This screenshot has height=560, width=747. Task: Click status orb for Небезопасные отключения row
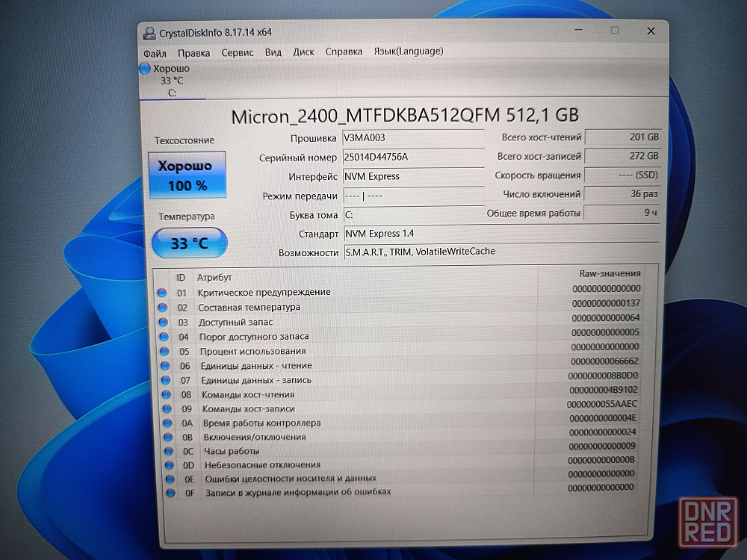(168, 464)
